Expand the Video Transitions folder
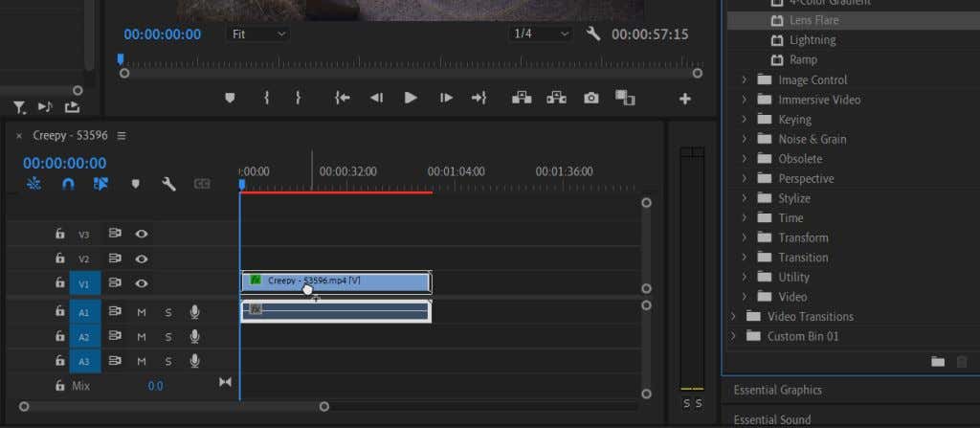Image resolution: width=980 pixels, height=428 pixels. pos(732,316)
